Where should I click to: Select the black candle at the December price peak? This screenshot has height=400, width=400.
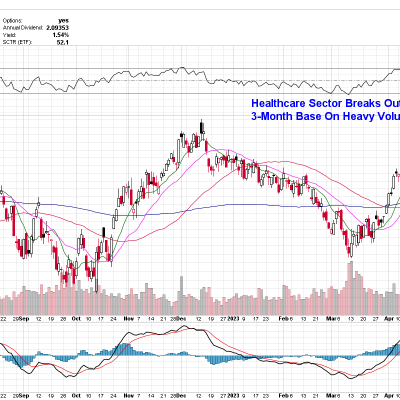pos(201,128)
